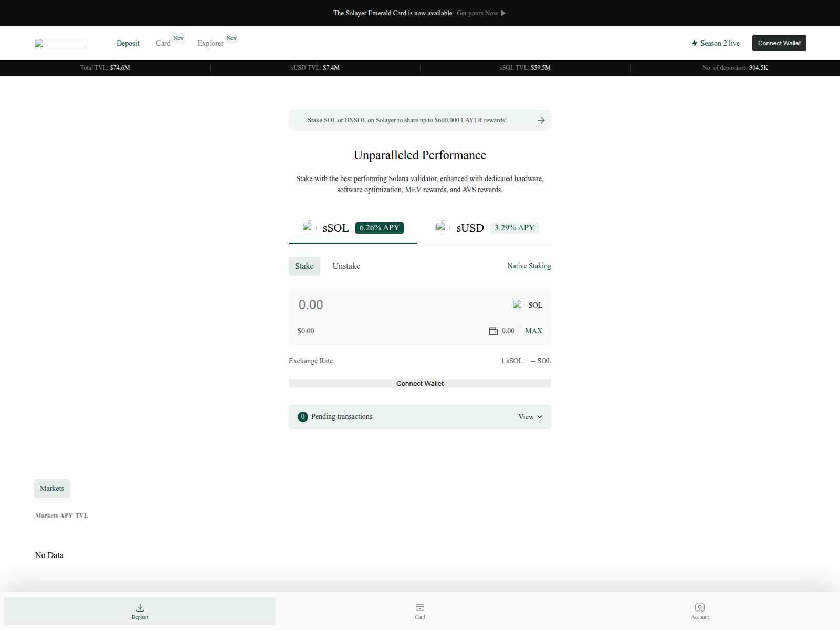Click the Markets APY TVL table header
The width and height of the screenshot is (840, 630).
61,516
